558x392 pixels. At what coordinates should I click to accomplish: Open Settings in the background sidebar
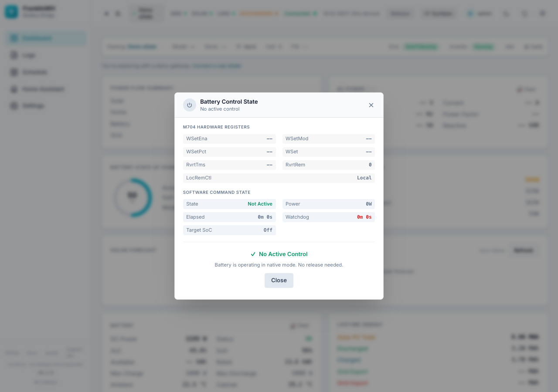click(x=46, y=106)
